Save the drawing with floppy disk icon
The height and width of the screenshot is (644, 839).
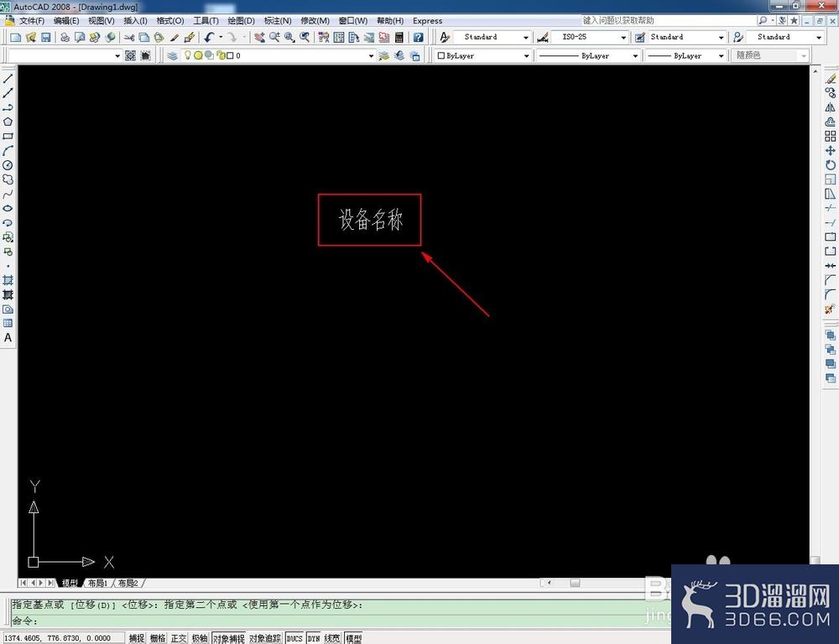coord(45,37)
